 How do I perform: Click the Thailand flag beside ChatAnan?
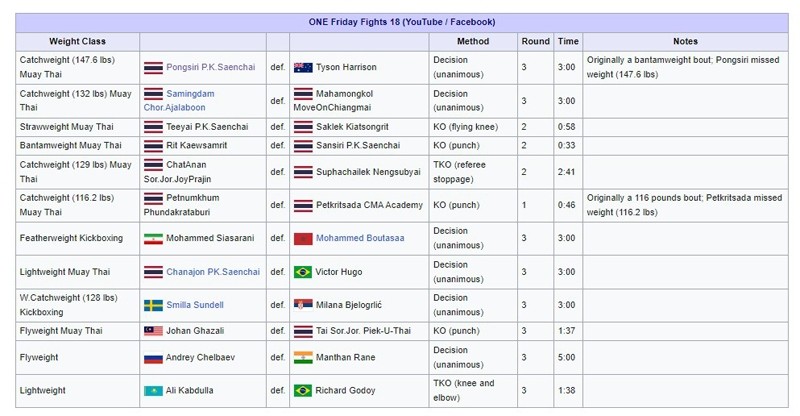(x=153, y=165)
